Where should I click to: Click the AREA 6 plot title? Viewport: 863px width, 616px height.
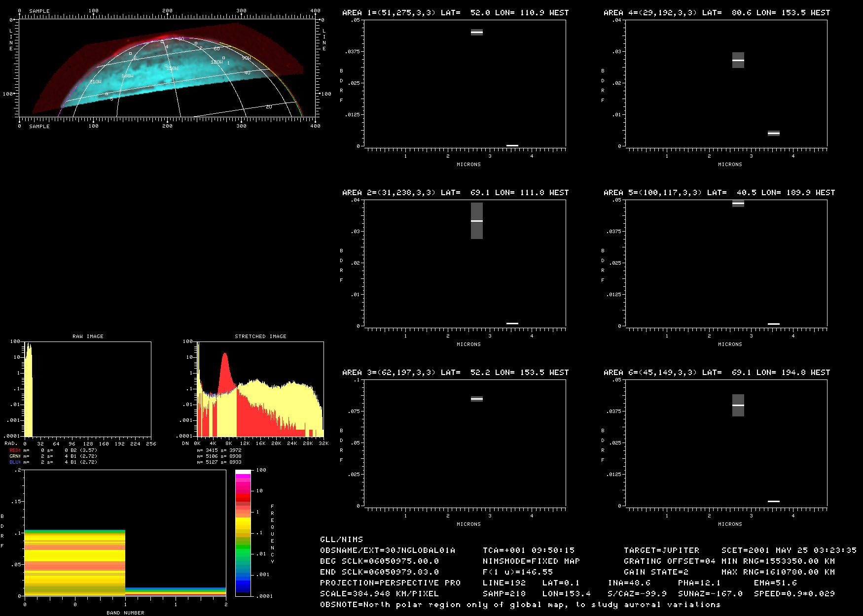[x=717, y=373]
